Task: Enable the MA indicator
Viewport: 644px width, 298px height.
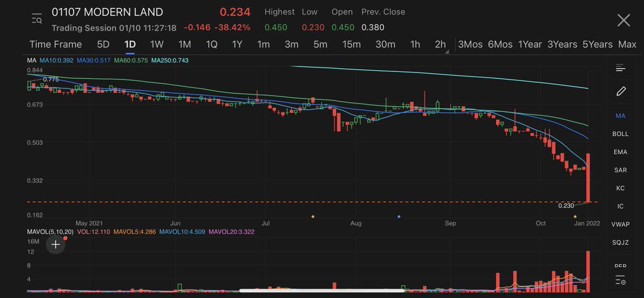Action: click(x=620, y=115)
